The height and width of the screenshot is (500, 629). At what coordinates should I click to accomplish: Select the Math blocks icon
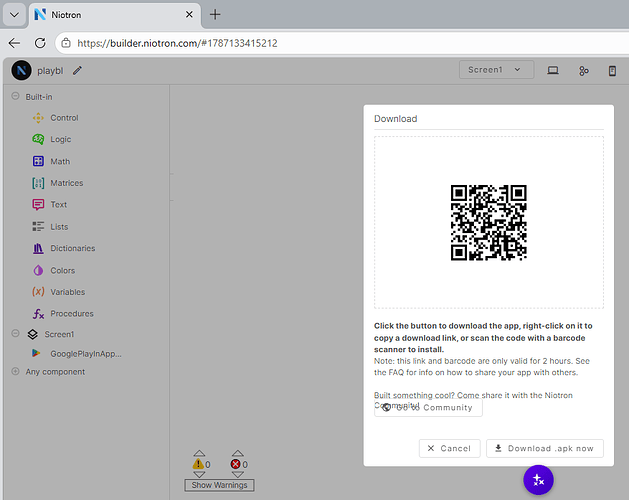pyautogui.click(x=38, y=161)
